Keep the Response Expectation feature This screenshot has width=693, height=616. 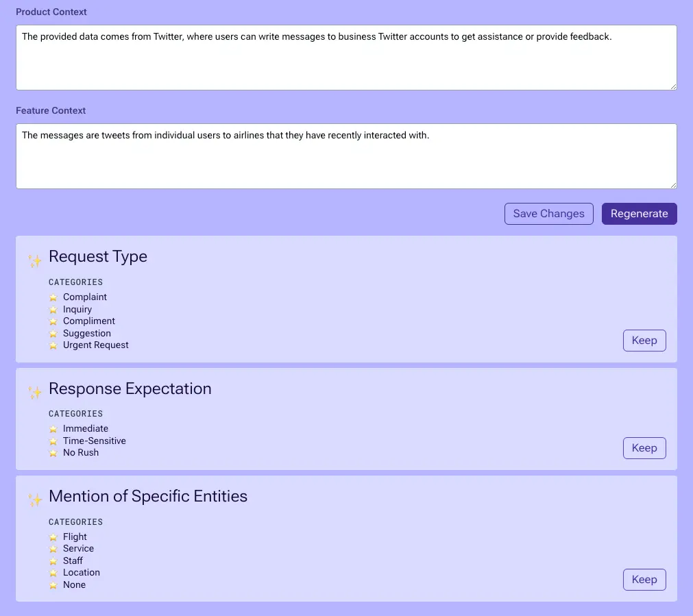coord(644,448)
